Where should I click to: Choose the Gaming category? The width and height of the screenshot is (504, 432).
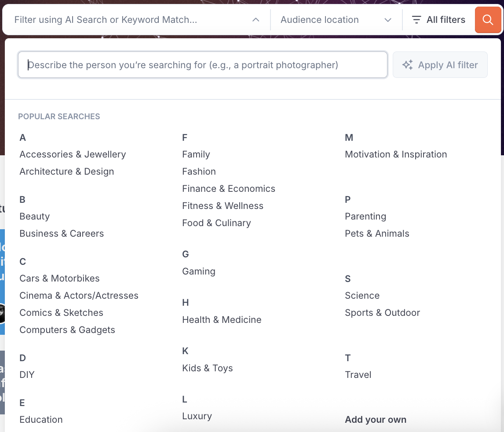[199, 271]
